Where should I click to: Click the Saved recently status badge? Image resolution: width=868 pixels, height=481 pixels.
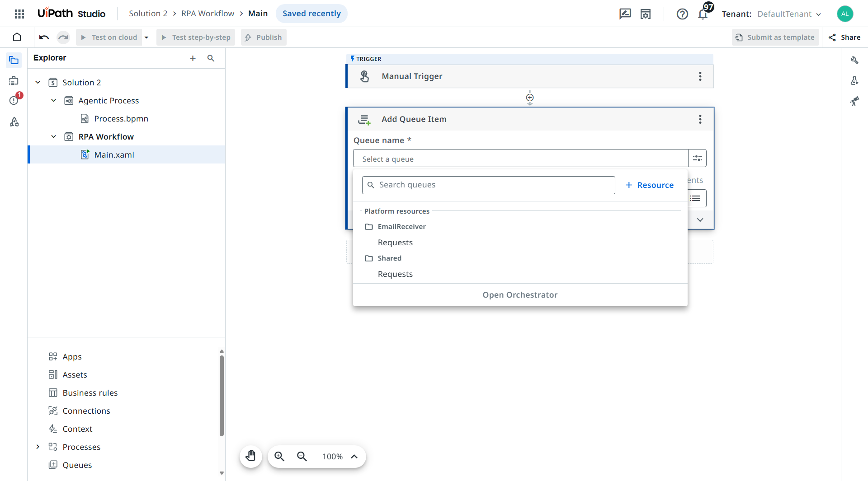click(311, 14)
